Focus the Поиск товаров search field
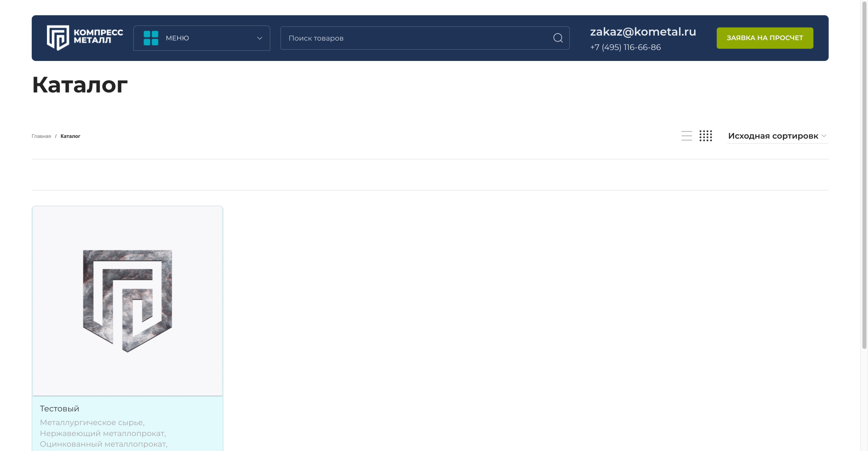868x451 pixels. pyautogui.click(x=425, y=38)
